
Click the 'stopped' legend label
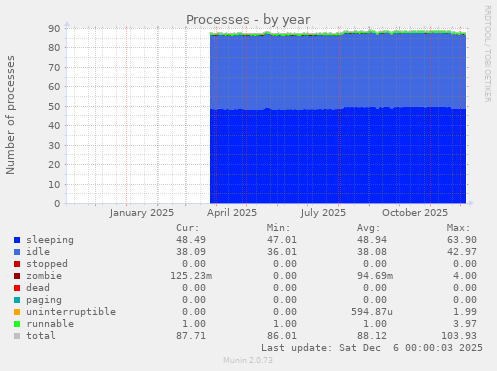tap(47, 264)
